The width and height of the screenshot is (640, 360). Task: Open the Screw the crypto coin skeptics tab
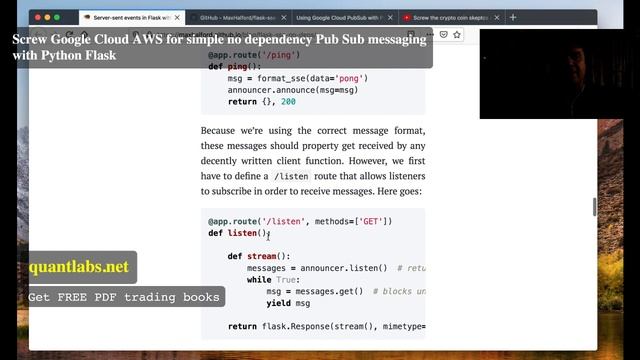(x=451, y=18)
